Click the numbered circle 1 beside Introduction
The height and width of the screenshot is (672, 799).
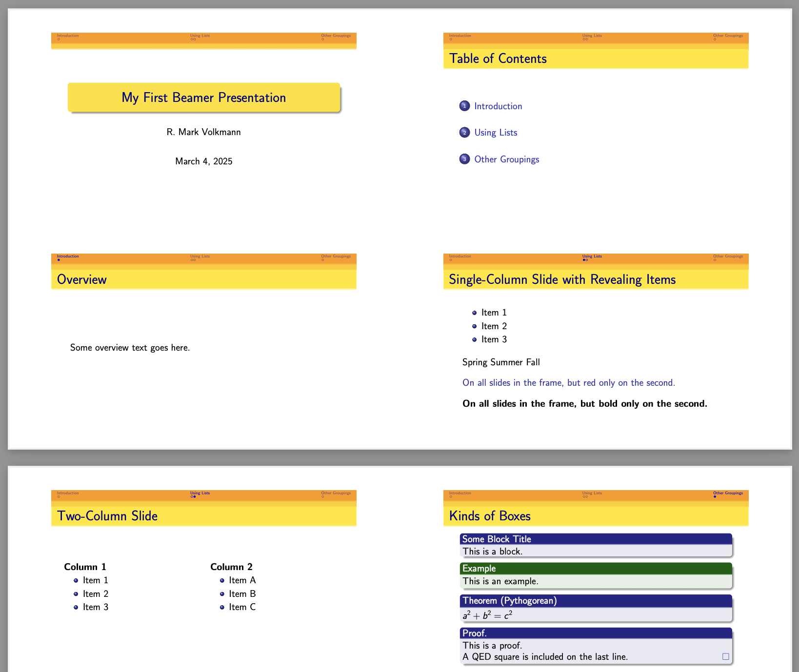coord(464,106)
